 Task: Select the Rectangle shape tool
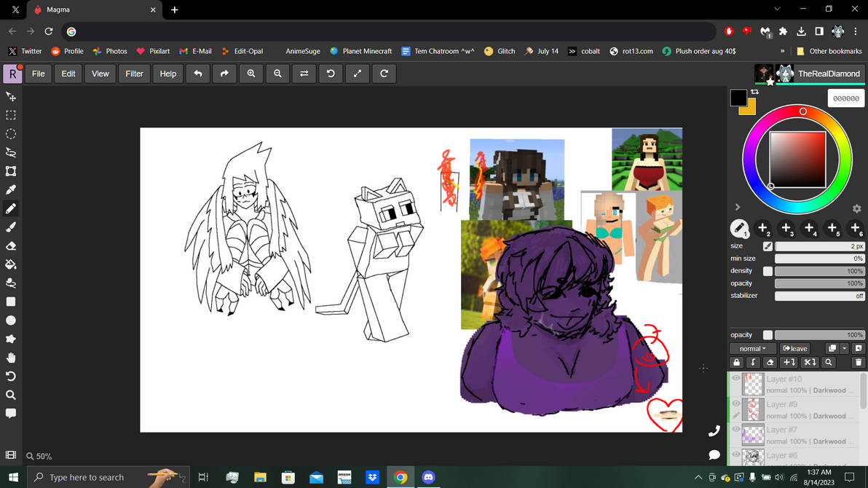[10, 302]
